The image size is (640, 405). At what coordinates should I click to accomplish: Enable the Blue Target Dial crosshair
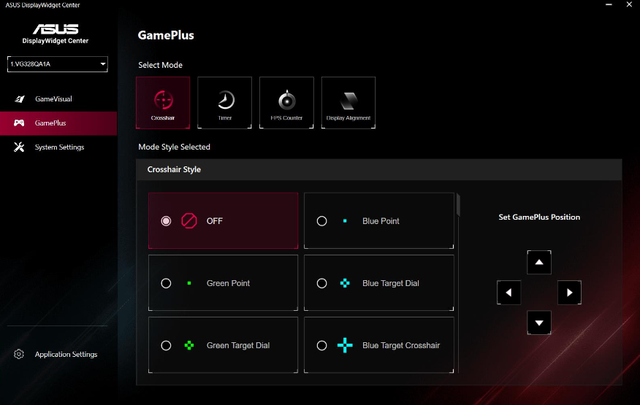(x=321, y=283)
